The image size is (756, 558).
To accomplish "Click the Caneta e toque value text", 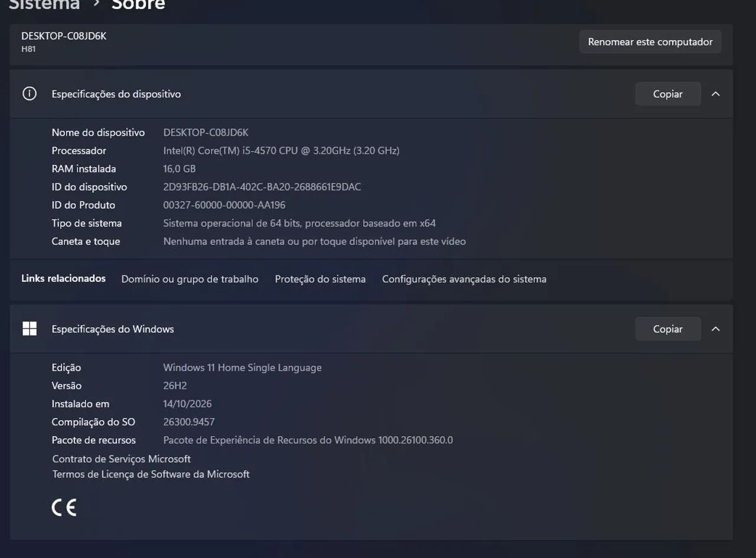I will click(x=315, y=241).
